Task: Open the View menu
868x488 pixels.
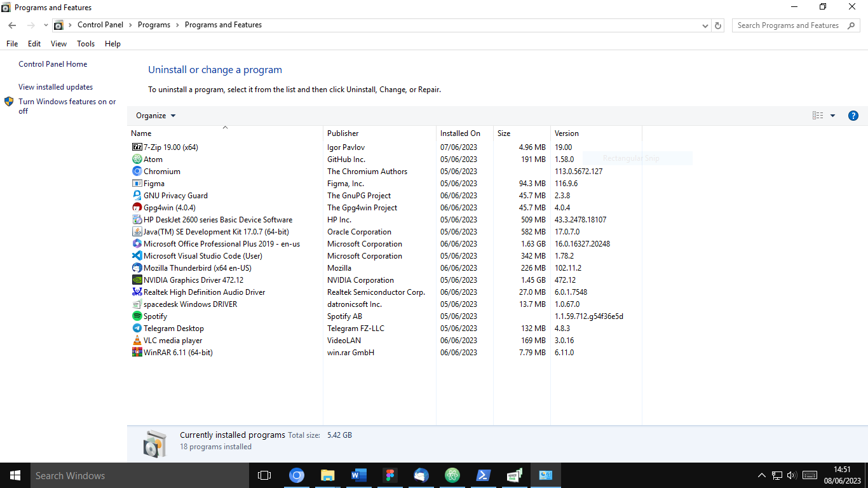Action: point(58,44)
